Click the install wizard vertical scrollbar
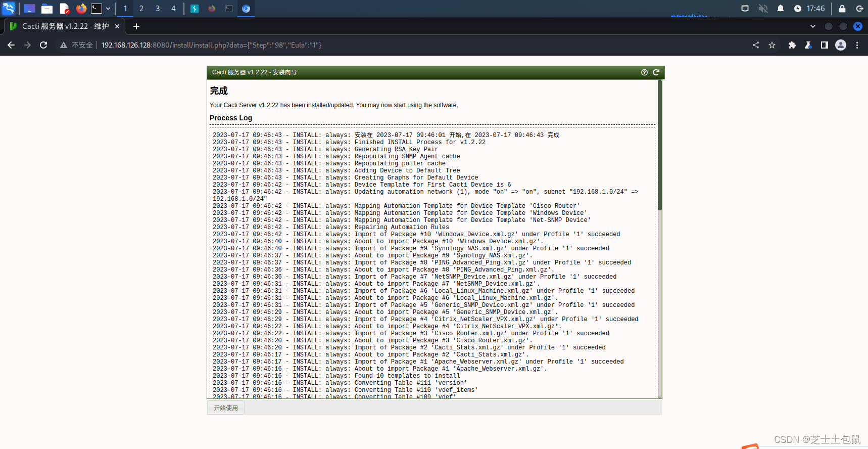 pyautogui.click(x=660, y=146)
